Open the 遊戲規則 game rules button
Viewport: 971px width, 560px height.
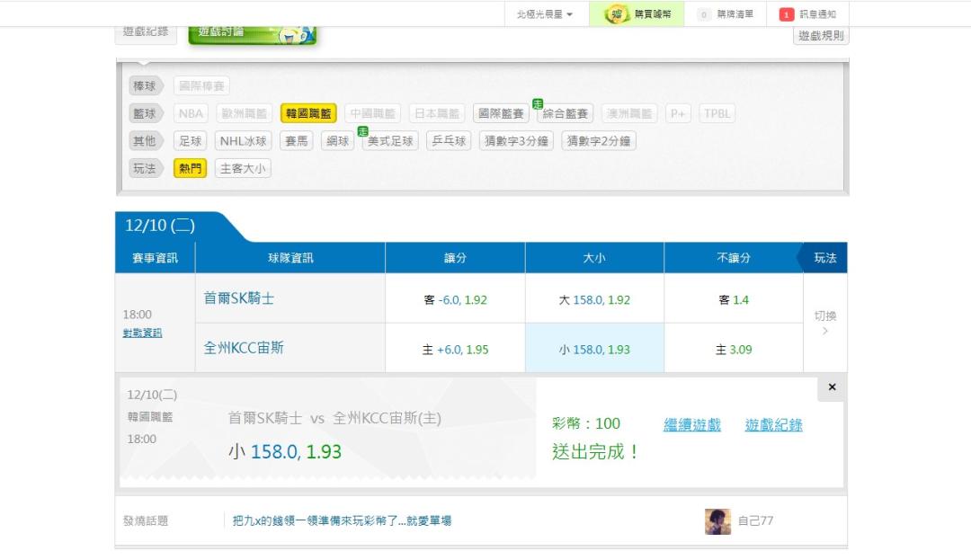821,35
